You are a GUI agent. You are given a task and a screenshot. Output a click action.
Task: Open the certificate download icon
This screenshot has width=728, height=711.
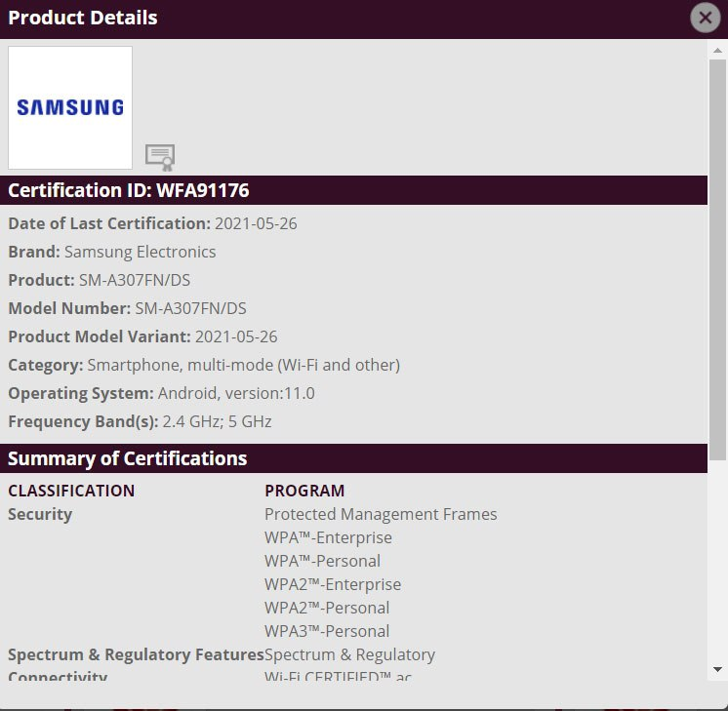click(159, 156)
